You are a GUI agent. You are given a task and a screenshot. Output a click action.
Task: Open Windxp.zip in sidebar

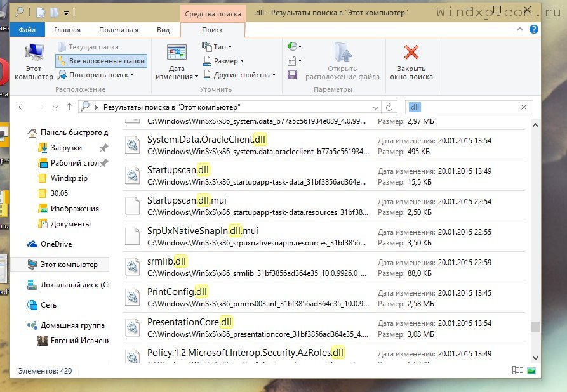coord(63,178)
